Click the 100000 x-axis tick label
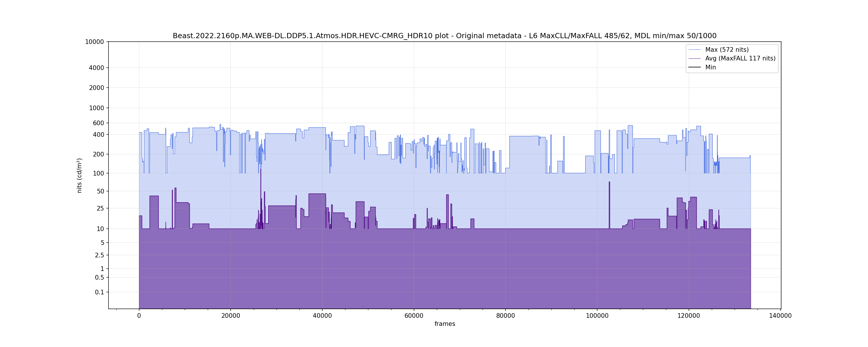868x347 pixels. click(x=597, y=316)
